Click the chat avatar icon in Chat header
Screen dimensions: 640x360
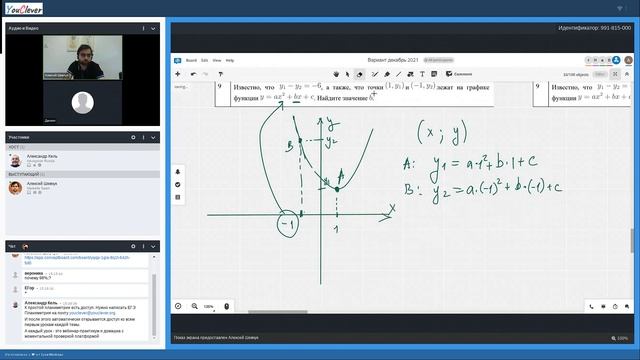point(25,247)
